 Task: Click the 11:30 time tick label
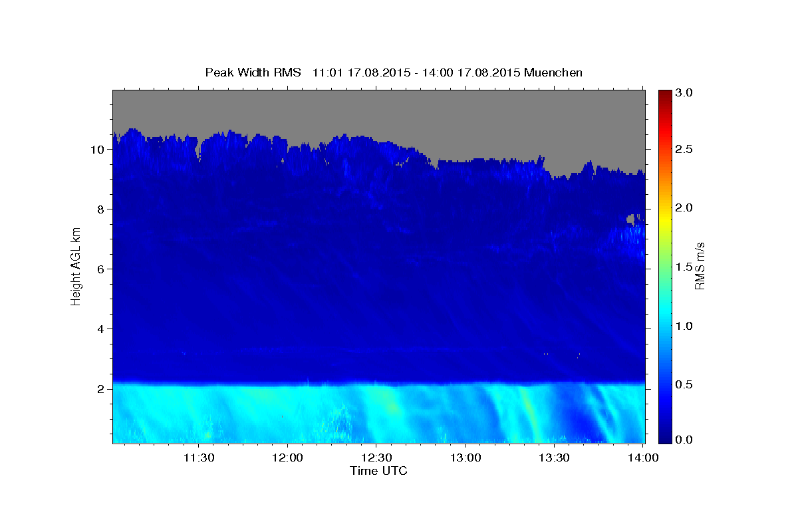coord(199,458)
